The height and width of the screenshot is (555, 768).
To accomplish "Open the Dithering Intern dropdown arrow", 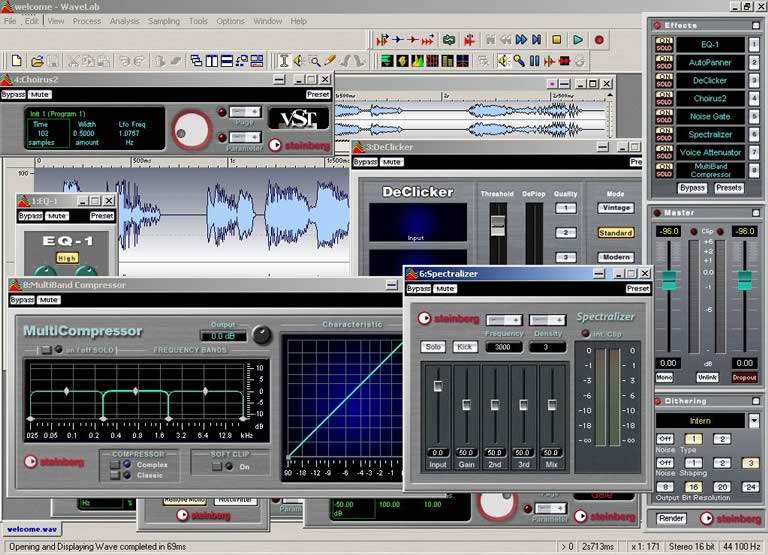I will pos(754,420).
